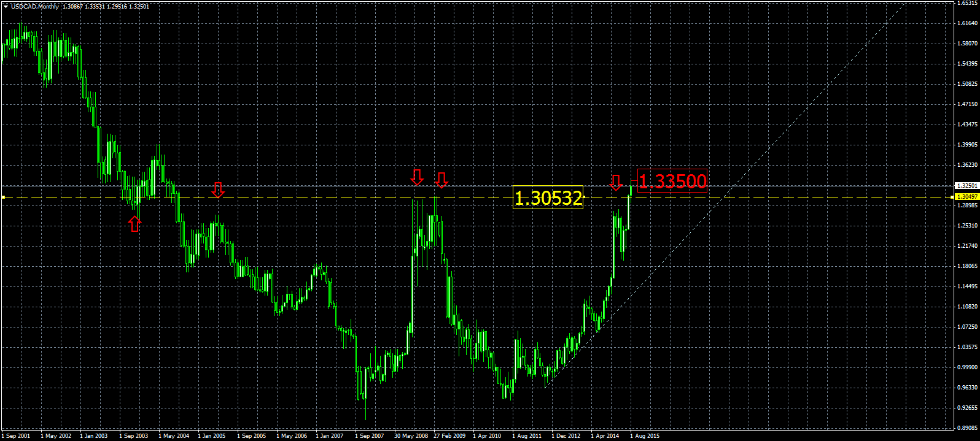Select the left red down arrow near May 2008
This screenshot has width=980, height=441.
(x=417, y=178)
